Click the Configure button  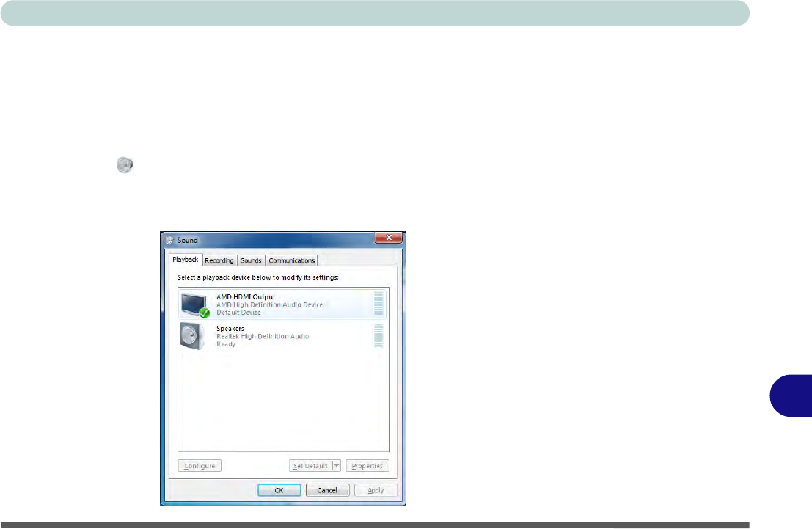pos(200,466)
